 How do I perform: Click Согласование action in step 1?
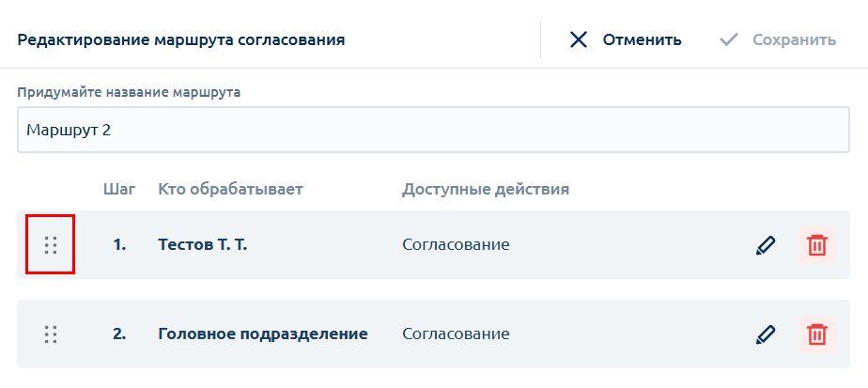[x=456, y=244]
